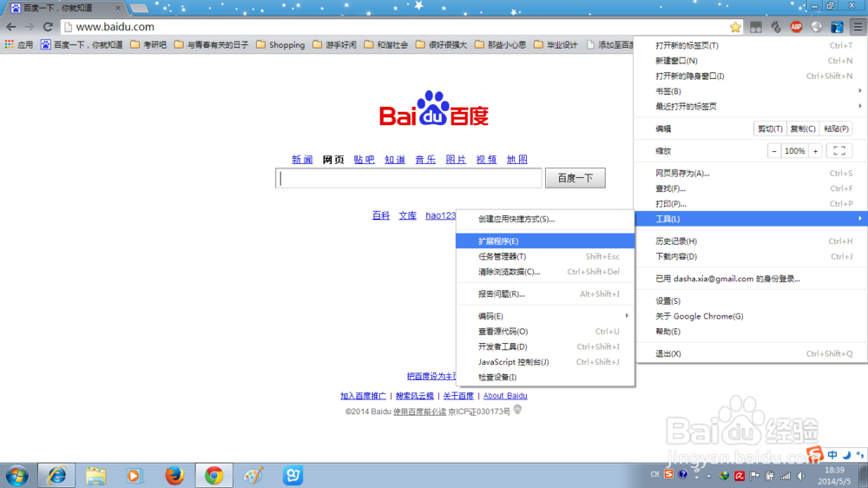Viewport: 868px width, 488px height.
Task: Select 历史记录(H) menu item
Action: (751, 241)
